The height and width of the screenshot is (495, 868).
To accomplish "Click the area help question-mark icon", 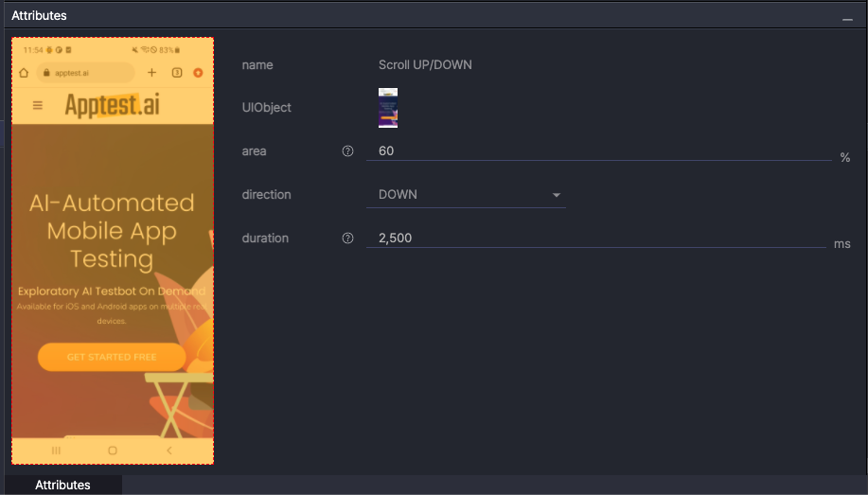I will (x=347, y=151).
